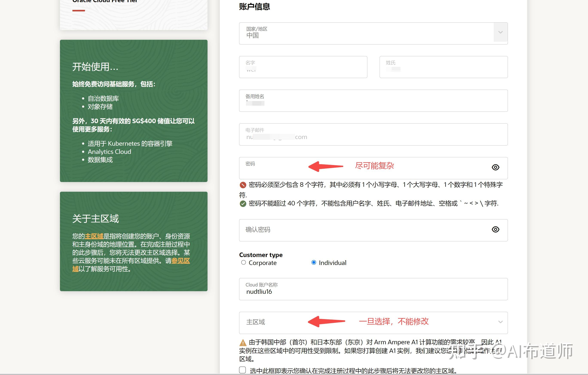The image size is (588, 375).
Task: Click the 对象存储 list item
Action: [x=100, y=107]
